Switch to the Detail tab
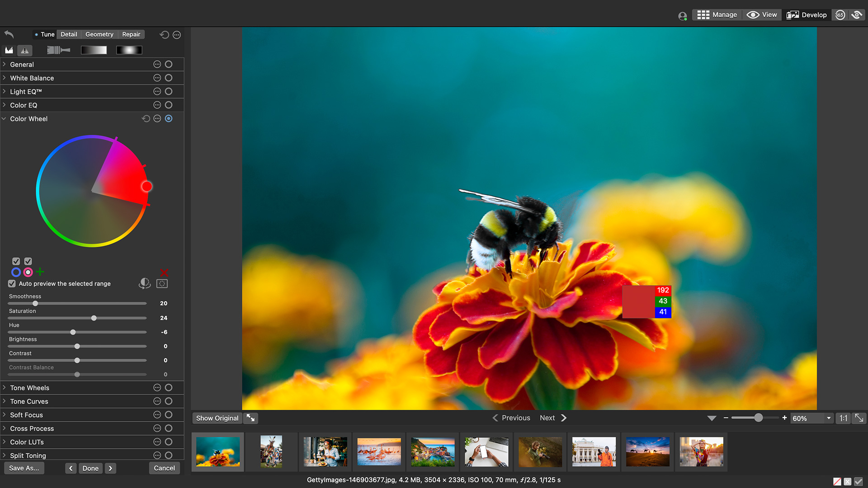Image resolution: width=868 pixels, height=488 pixels. click(69, 34)
